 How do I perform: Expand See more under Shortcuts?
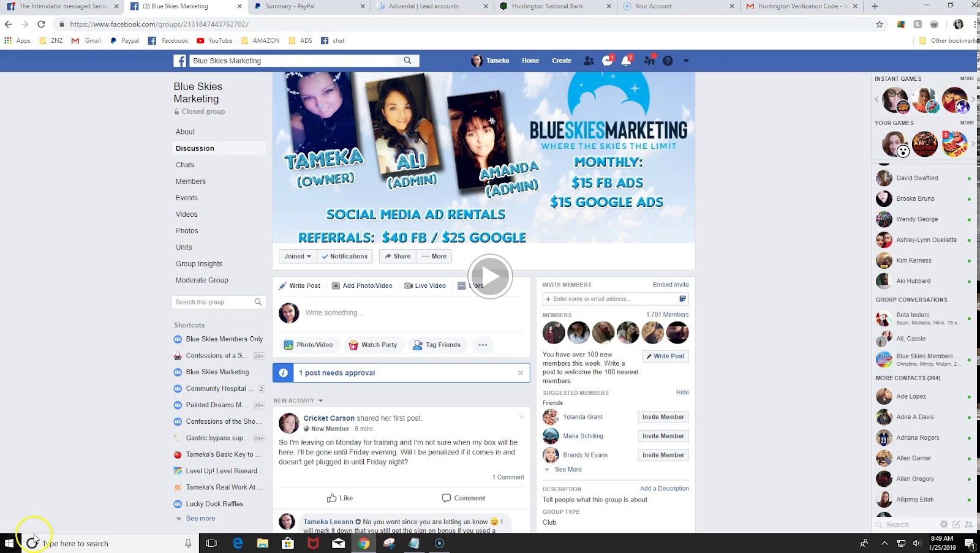click(200, 518)
